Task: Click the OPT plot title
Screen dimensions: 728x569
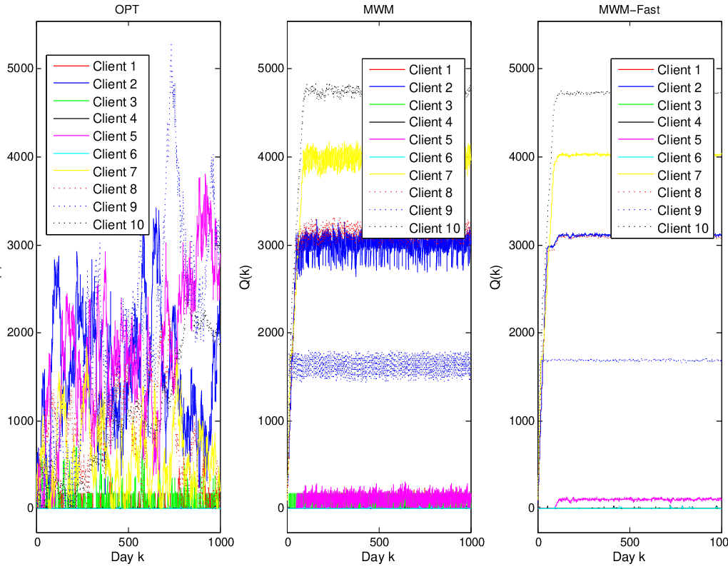Action: (x=127, y=9)
